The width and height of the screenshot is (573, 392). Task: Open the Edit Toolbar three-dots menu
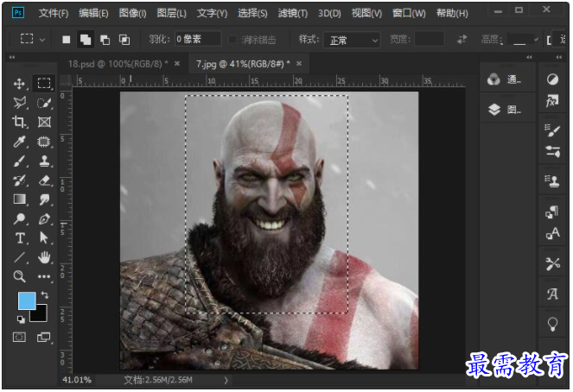44,276
